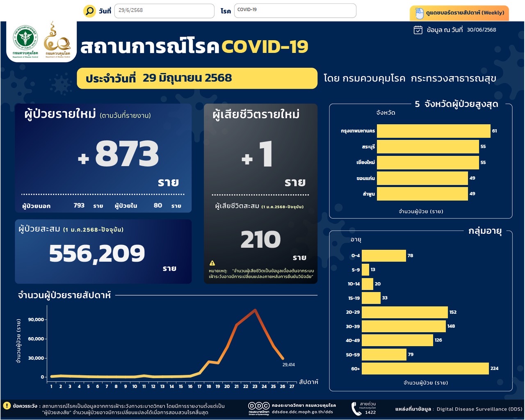Select the 20-29 age group bar
The image size is (525, 420).
(x=405, y=312)
